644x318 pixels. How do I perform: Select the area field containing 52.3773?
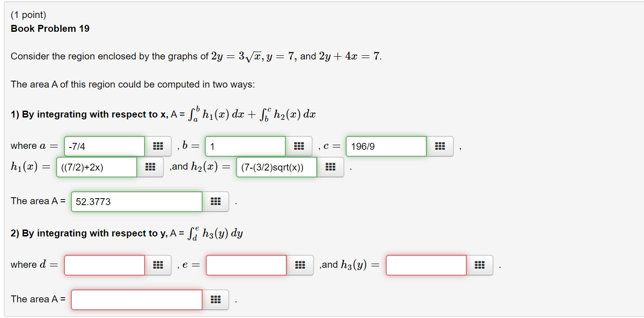coord(136,201)
